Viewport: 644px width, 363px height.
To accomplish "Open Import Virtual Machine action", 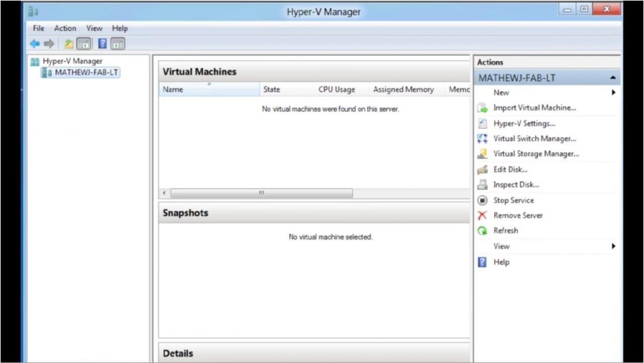I will tap(534, 108).
